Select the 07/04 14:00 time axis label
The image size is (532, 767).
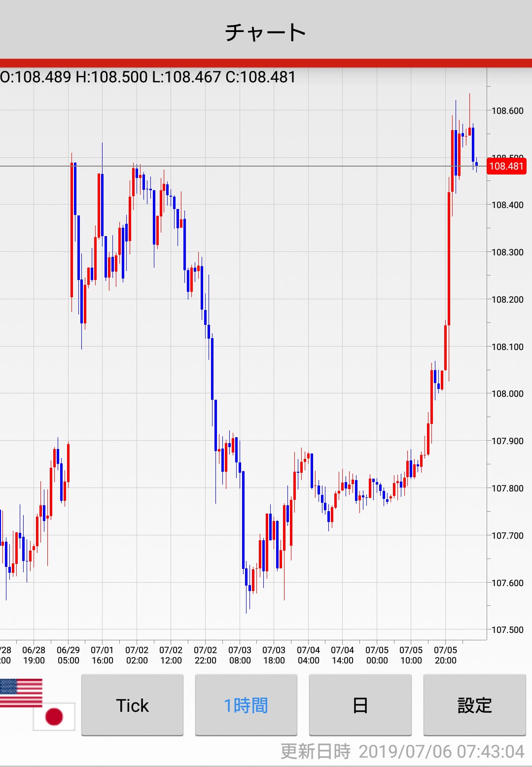342,656
